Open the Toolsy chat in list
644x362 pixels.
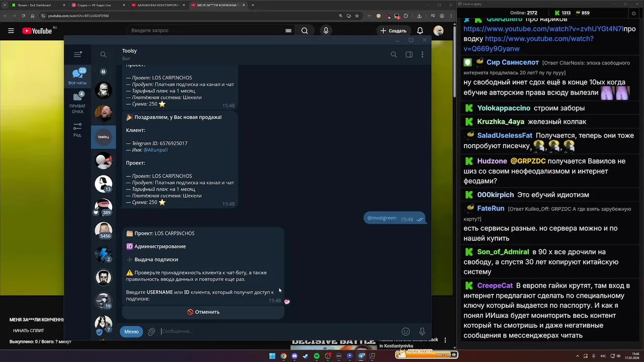tap(104, 137)
